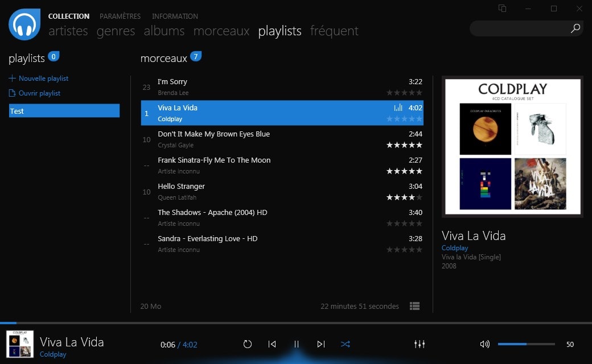The height and width of the screenshot is (364, 592).
Task: Click the volume level value 50
Action: click(570, 345)
